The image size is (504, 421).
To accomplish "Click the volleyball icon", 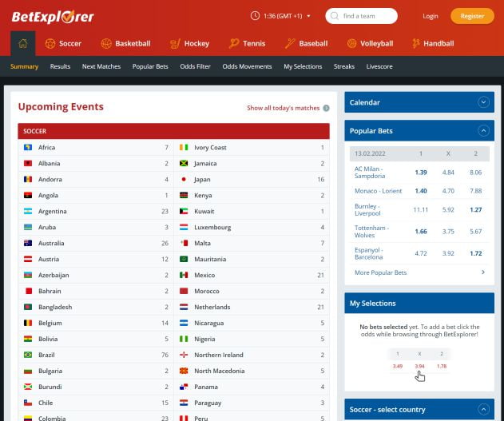I will [x=352, y=43].
